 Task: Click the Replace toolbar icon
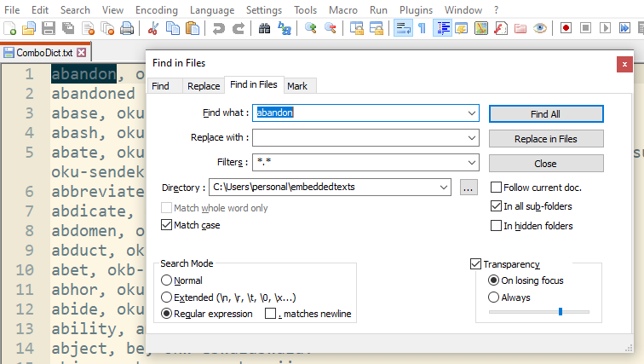[285, 28]
